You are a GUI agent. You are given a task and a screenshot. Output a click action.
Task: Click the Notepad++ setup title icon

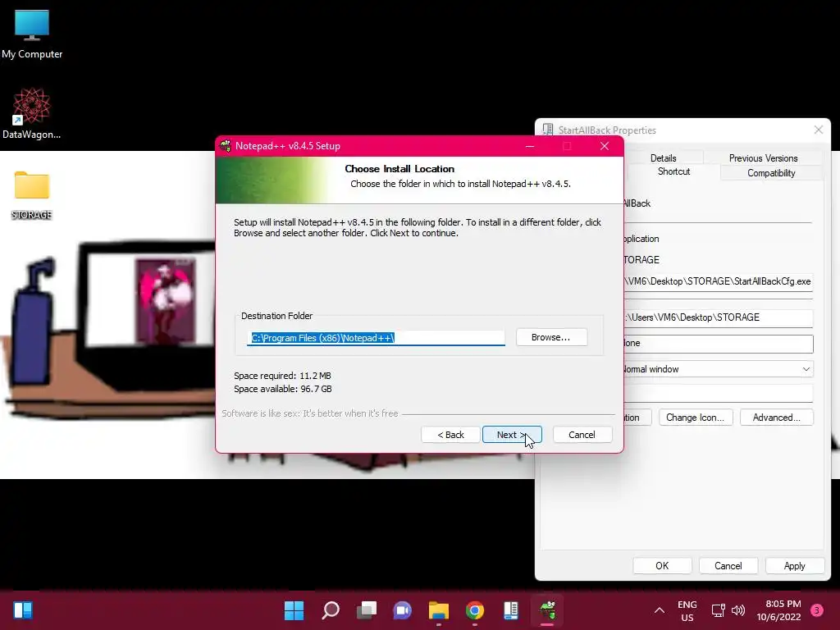point(226,146)
